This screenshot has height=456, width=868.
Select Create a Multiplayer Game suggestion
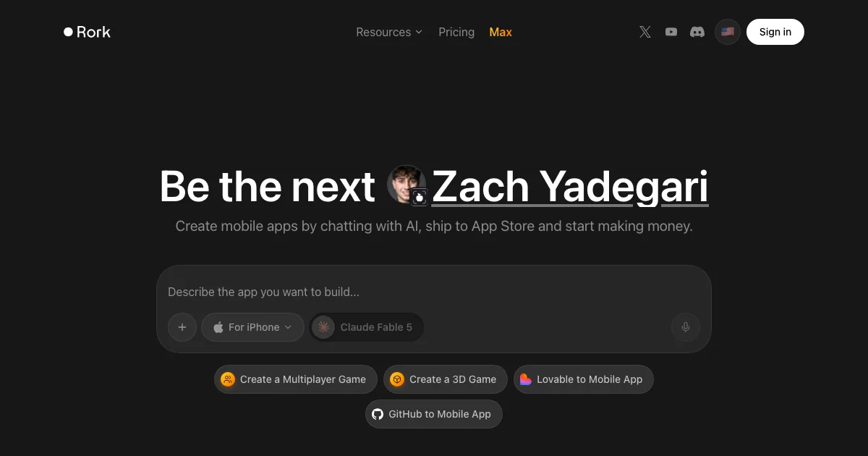pos(295,379)
